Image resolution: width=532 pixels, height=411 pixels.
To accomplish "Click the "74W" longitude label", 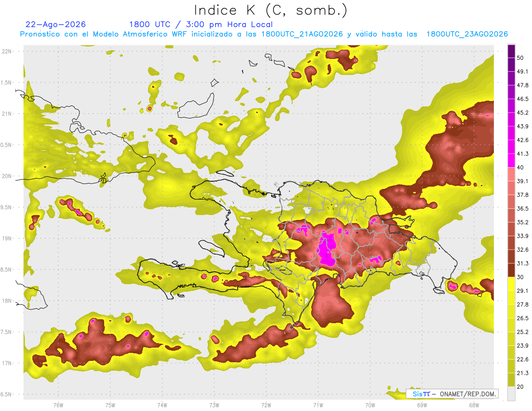I will 162,405.
